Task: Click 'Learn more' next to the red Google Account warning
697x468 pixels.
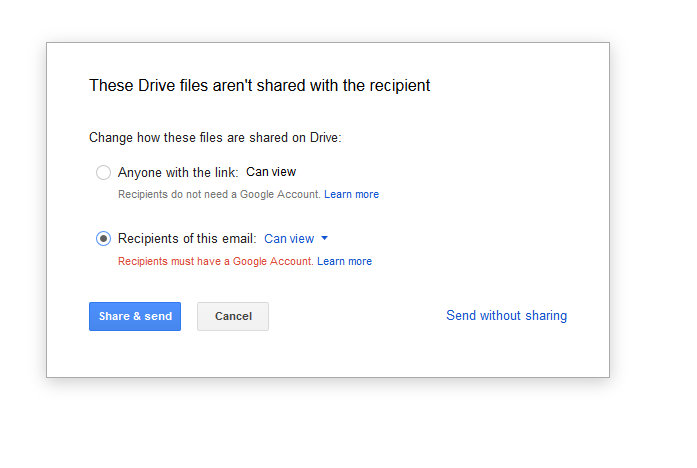Action: click(344, 261)
